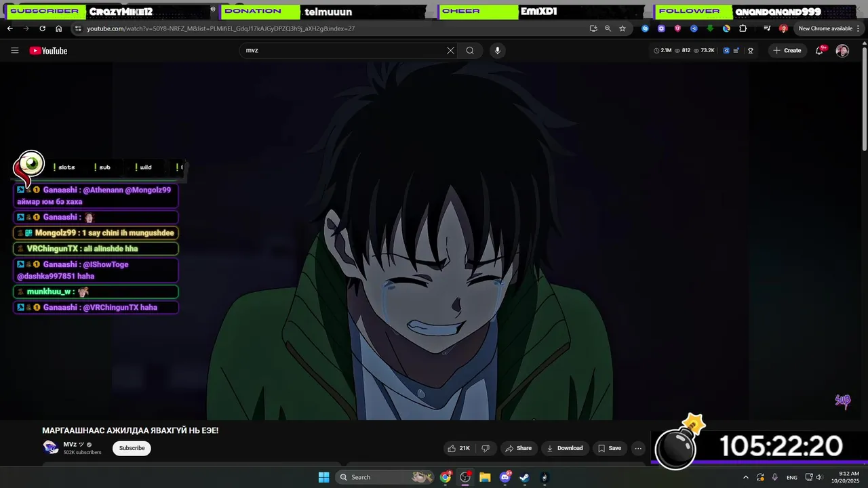
Task: Open the trophy icon in YouTube header
Action: (750, 50)
